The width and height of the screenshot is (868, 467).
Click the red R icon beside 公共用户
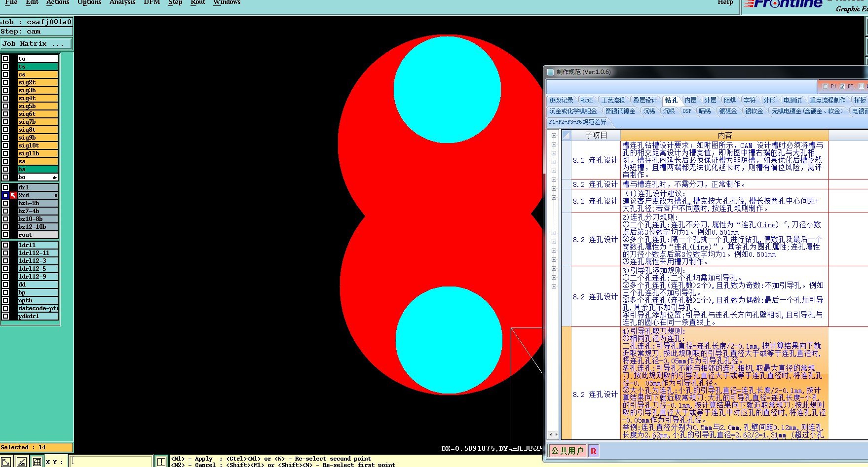point(593,451)
